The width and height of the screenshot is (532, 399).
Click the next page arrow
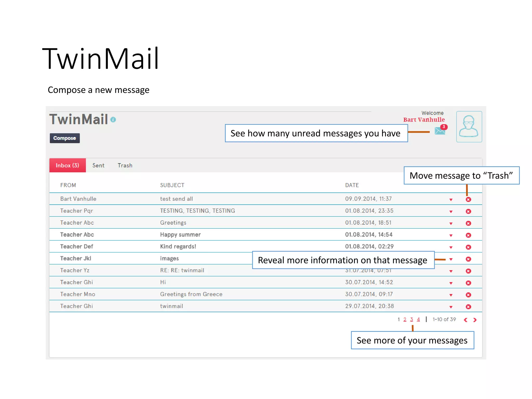point(475,320)
